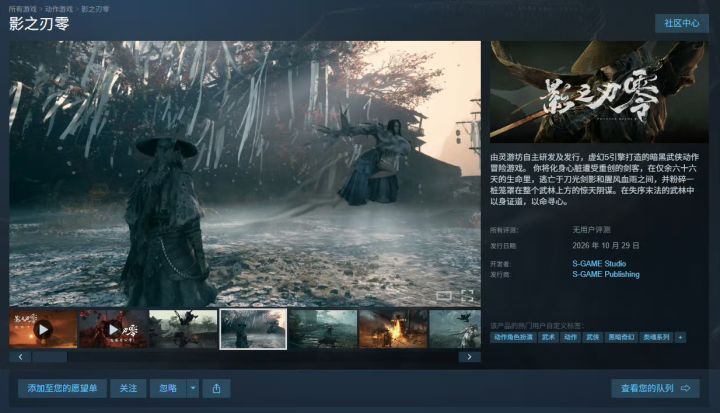Click the large main screenshot image
Viewport: 720px width, 413px height.
245,174
